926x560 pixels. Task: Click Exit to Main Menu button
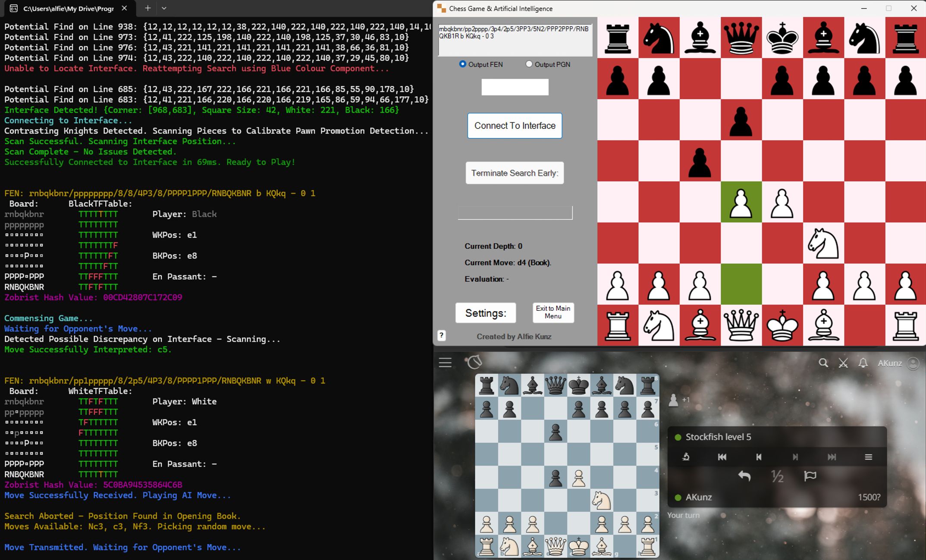[x=553, y=312]
